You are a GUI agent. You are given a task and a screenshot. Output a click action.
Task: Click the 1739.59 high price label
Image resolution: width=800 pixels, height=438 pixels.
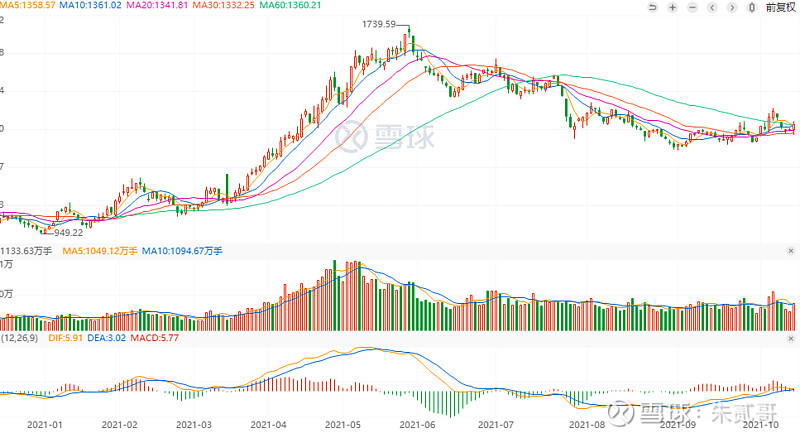click(379, 24)
